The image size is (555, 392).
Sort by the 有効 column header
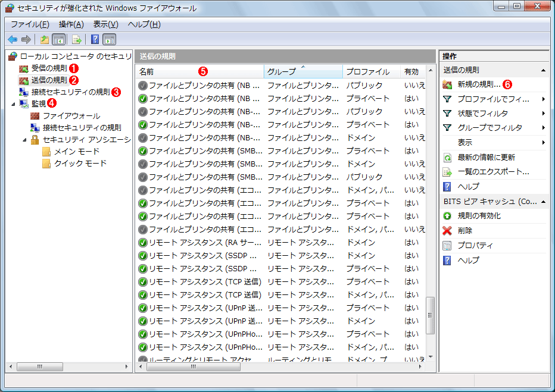(x=413, y=72)
